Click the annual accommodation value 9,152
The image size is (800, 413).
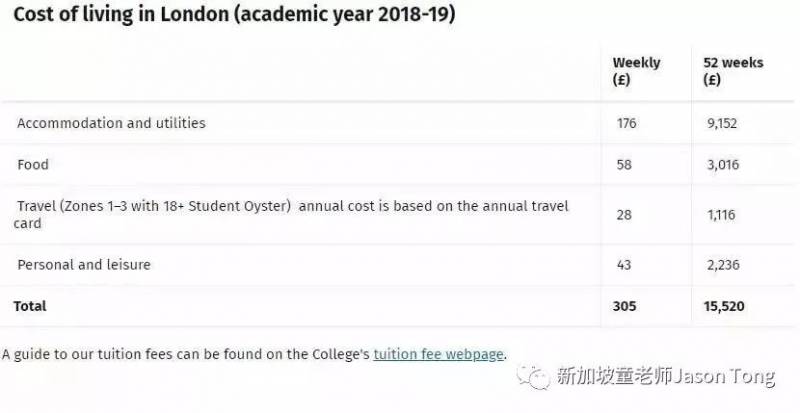pyautogui.click(x=721, y=124)
